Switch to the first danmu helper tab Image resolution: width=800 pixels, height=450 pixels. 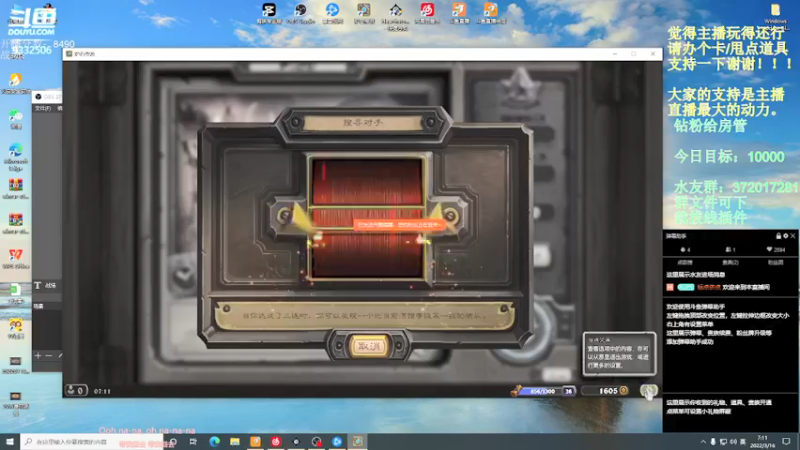(685, 262)
